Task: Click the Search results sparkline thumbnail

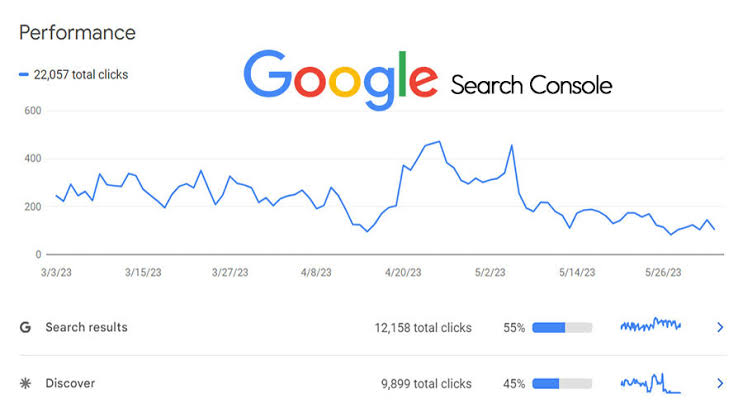Action: tap(650, 325)
